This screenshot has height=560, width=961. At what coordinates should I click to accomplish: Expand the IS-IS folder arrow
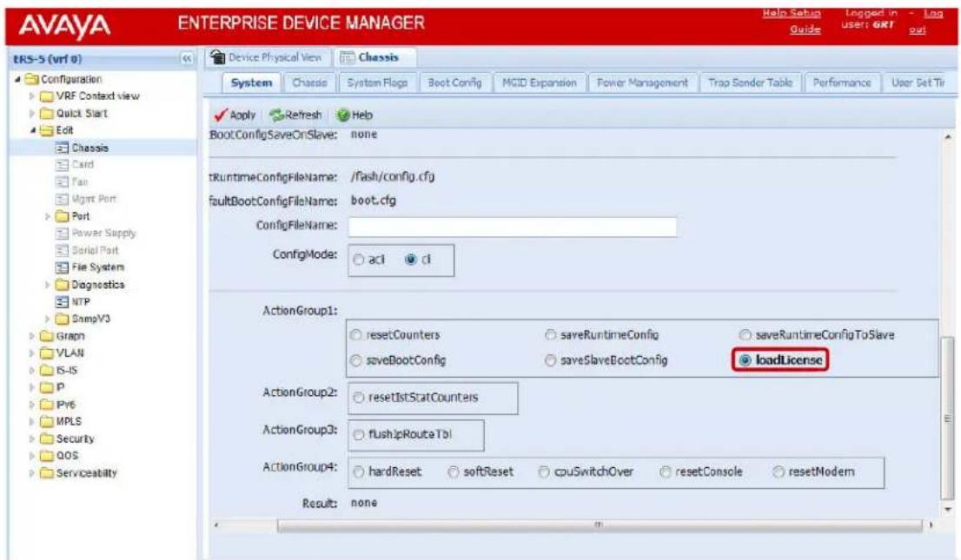[x=32, y=370]
